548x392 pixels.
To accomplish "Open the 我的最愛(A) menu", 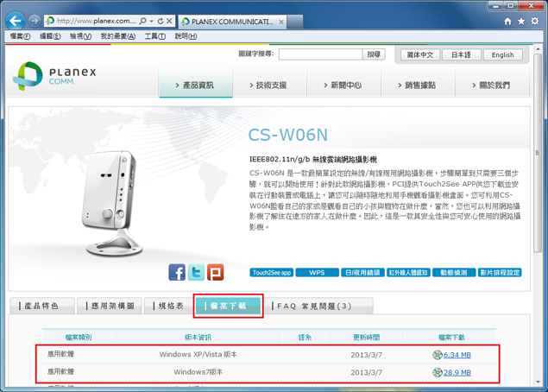I will click(117, 36).
